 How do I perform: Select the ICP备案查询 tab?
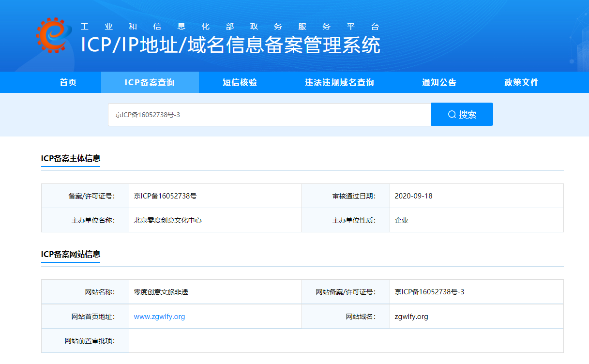(x=150, y=82)
